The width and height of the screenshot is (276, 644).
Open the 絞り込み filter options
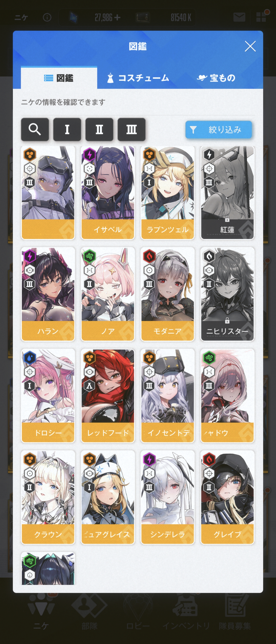pyautogui.click(x=218, y=129)
